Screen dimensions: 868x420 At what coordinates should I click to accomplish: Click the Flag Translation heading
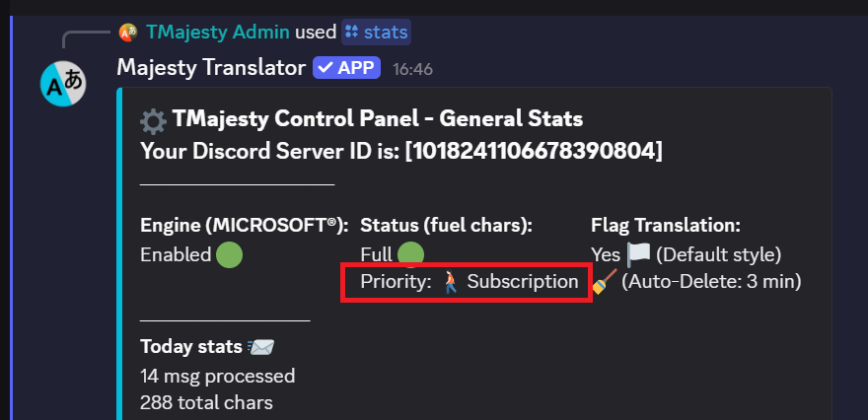[x=666, y=226]
